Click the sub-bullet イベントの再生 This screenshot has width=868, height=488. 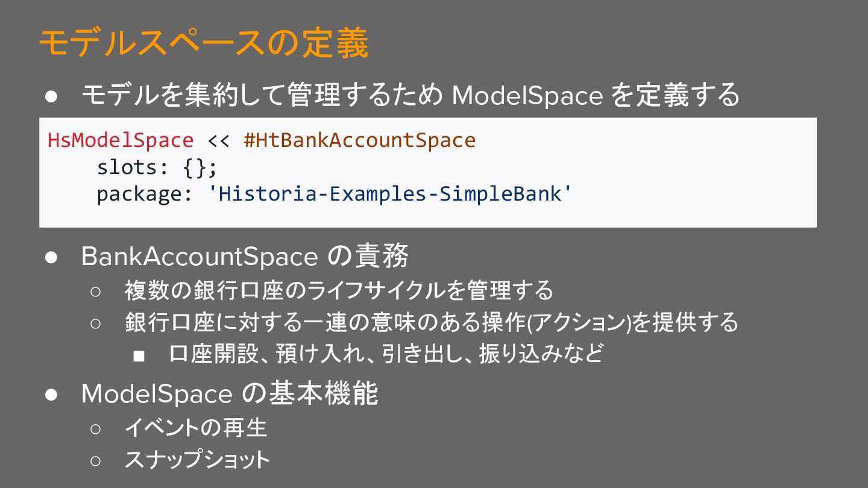196,428
